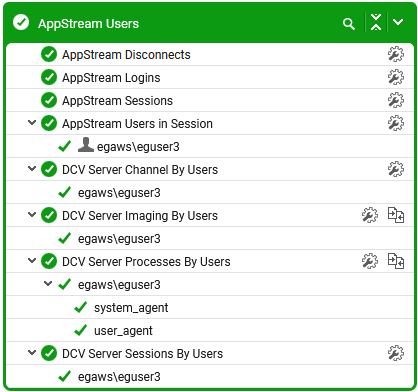Select the system_agent process entry
Viewport: 418px width, 392px height.
(131, 308)
